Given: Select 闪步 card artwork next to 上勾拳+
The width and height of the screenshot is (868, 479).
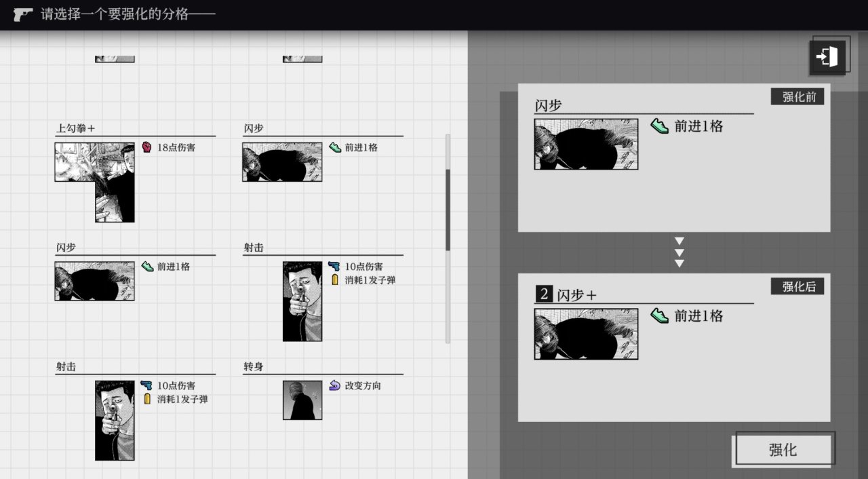Looking at the screenshot, I should [x=282, y=161].
